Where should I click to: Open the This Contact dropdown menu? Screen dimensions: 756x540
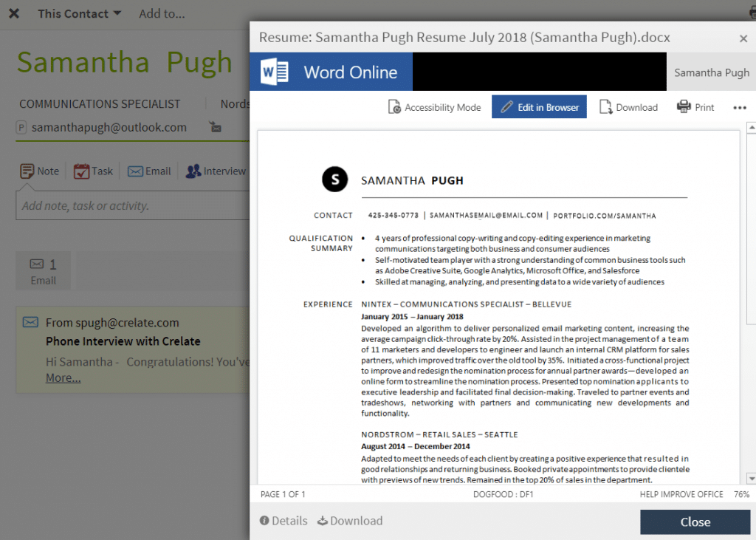pyautogui.click(x=80, y=13)
